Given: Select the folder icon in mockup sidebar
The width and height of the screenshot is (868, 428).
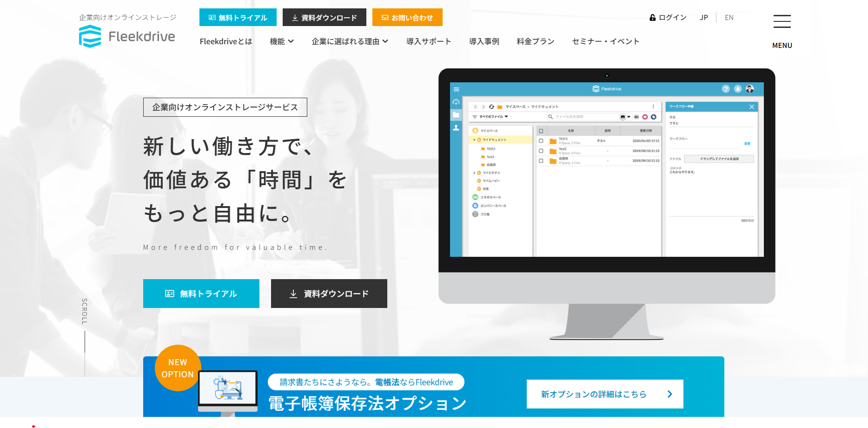Looking at the screenshot, I should 456,114.
